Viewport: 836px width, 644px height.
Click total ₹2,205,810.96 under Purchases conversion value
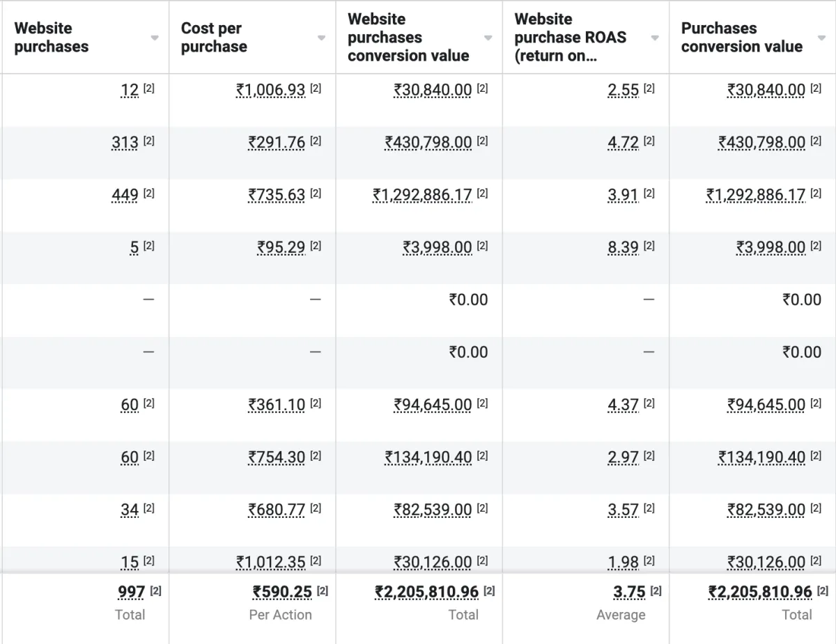[760, 592]
